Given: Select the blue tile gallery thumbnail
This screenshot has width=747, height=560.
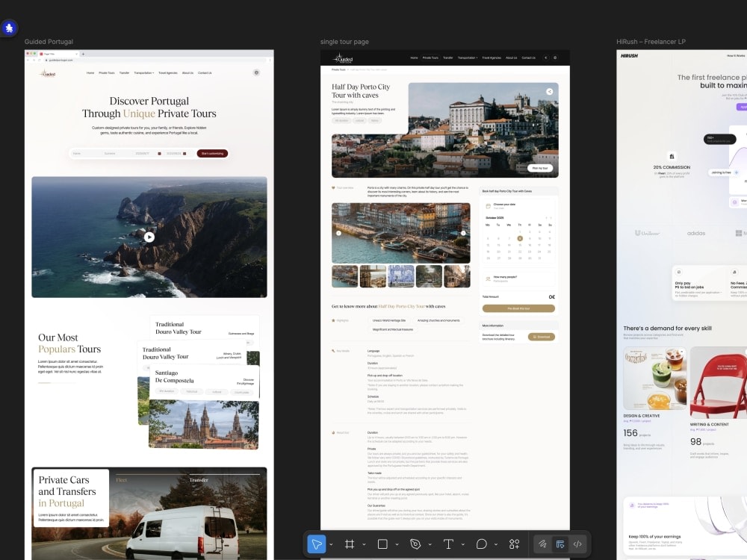Looking at the screenshot, I should tap(400, 277).
